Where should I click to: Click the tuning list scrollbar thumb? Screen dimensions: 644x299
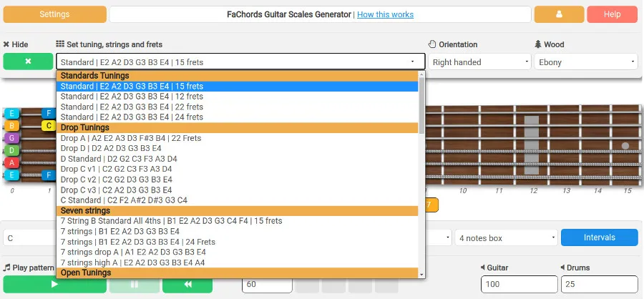(421, 106)
